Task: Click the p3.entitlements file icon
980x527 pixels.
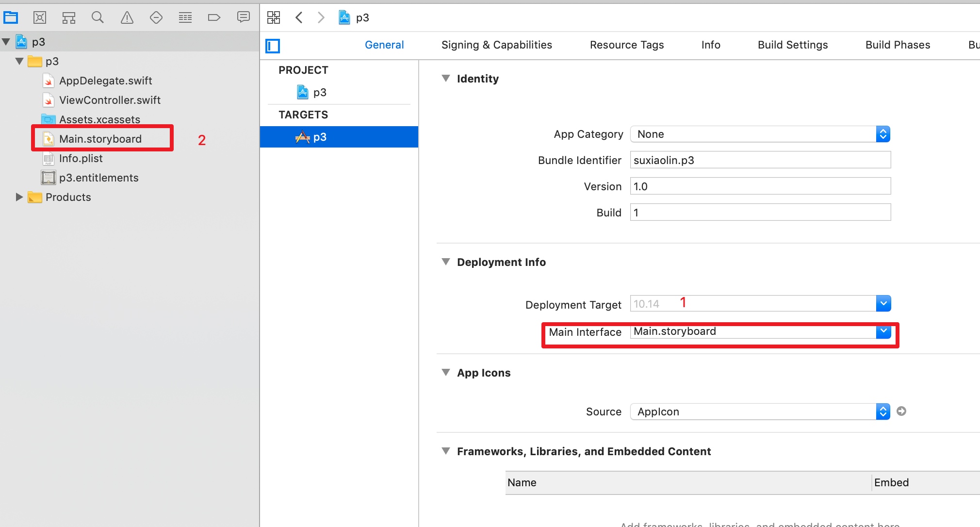Action: point(49,178)
